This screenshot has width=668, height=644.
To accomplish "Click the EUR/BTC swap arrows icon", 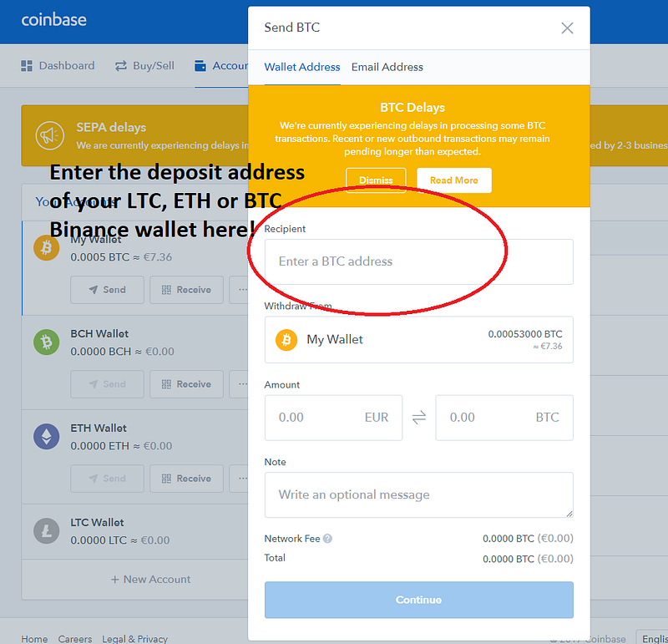I will coord(419,418).
